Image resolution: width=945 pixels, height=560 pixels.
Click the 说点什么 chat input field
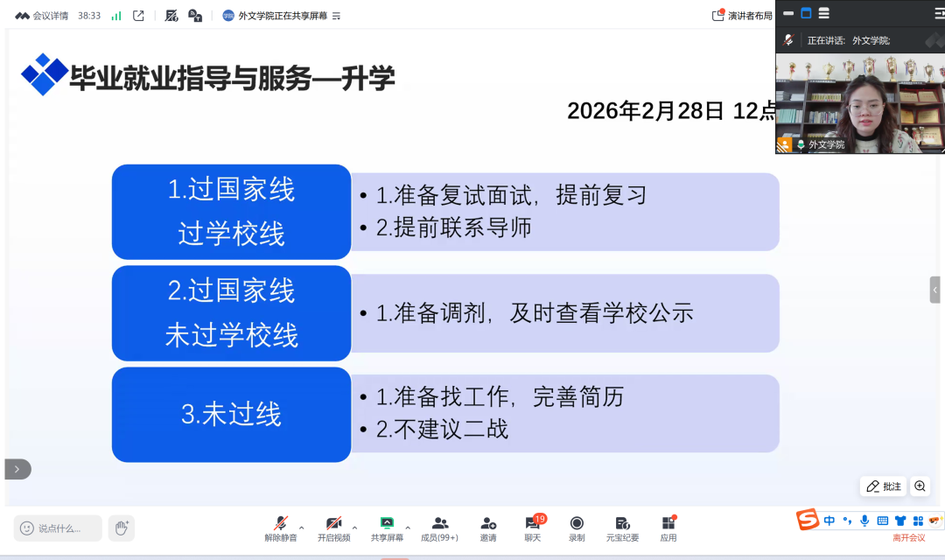point(58,528)
